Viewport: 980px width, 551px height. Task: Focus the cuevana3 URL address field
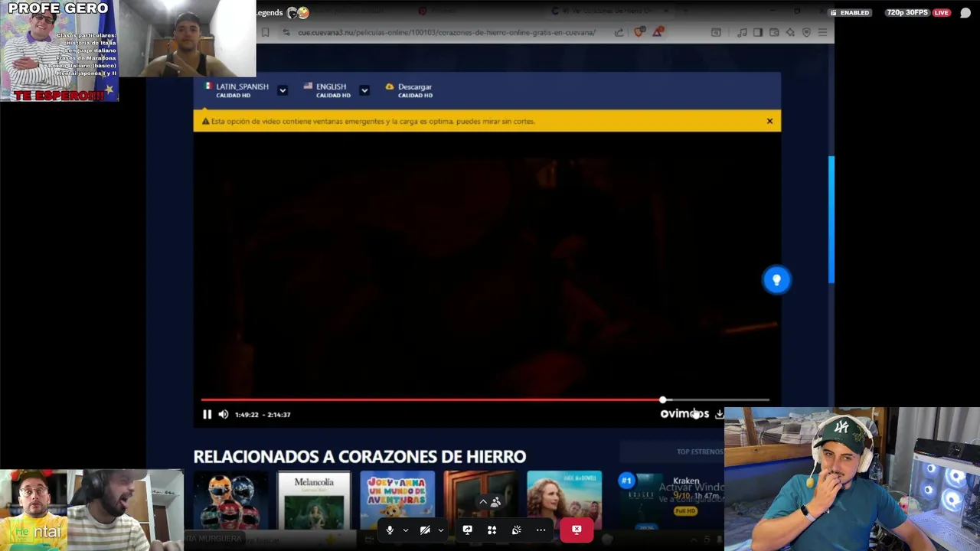446,32
